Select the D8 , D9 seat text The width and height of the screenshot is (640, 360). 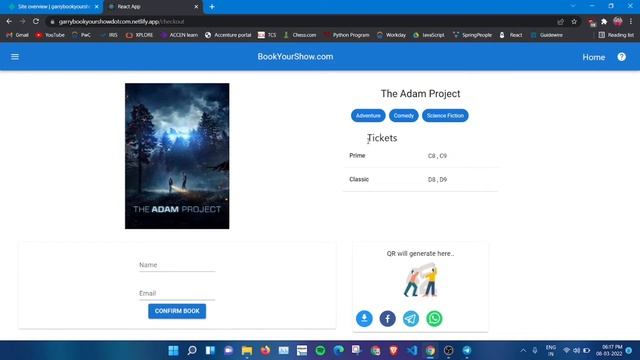click(437, 180)
